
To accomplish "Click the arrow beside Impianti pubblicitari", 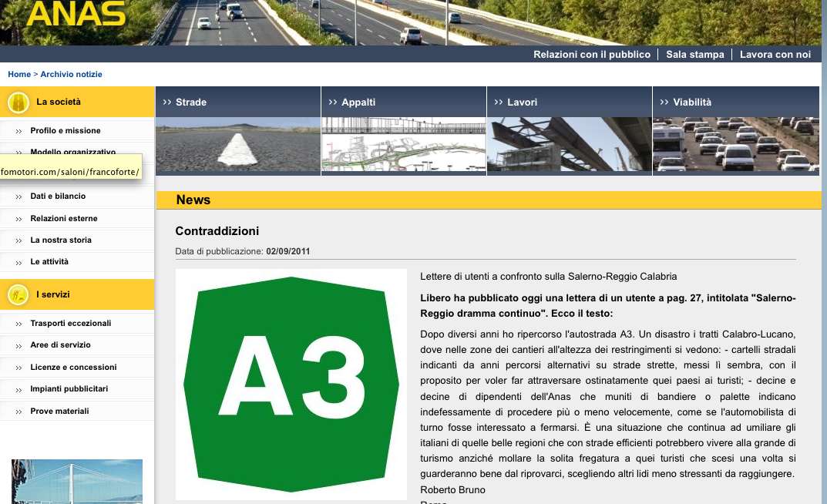I will point(19,390).
